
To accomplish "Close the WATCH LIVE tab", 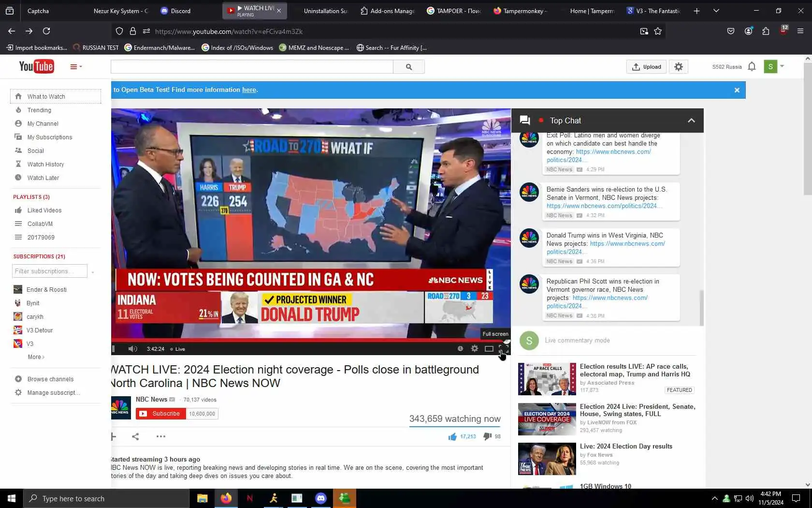I will 279,11.
